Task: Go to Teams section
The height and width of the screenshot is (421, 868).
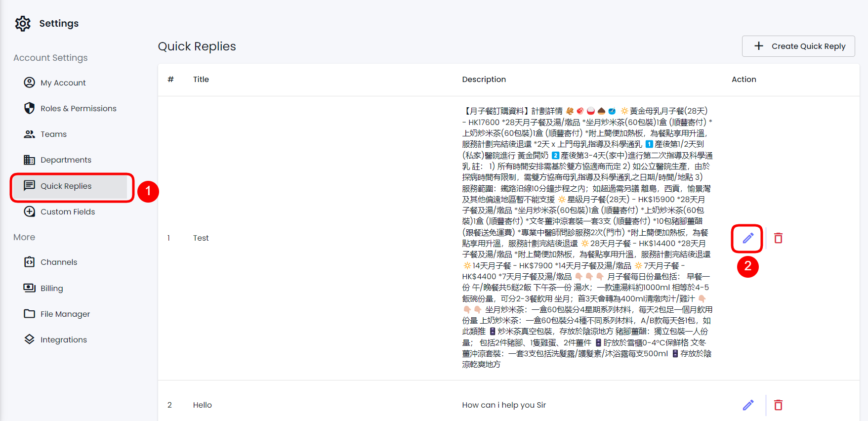Action: point(53,134)
